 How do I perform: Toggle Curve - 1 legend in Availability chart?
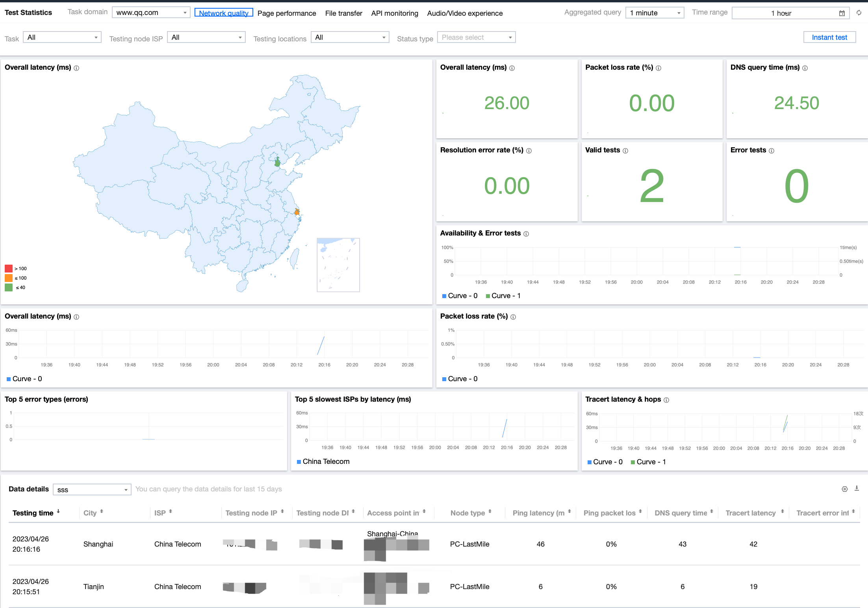(x=503, y=296)
